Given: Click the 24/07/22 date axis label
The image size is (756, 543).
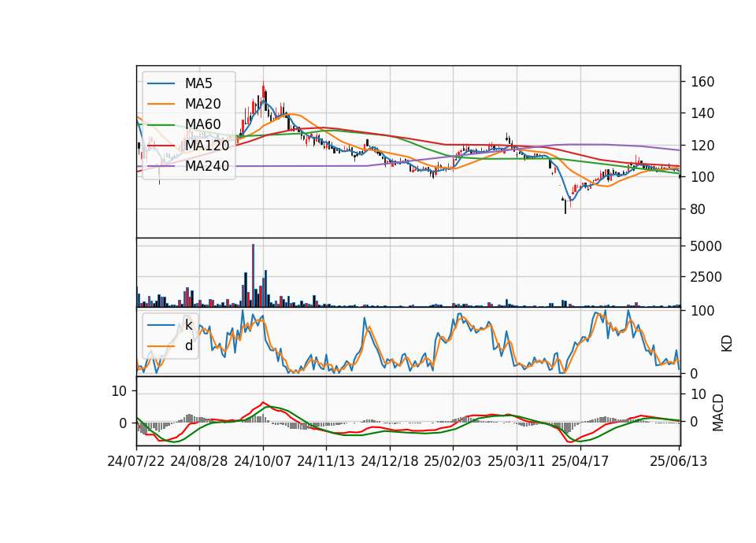Looking at the screenshot, I should click(x=136, y=461).
